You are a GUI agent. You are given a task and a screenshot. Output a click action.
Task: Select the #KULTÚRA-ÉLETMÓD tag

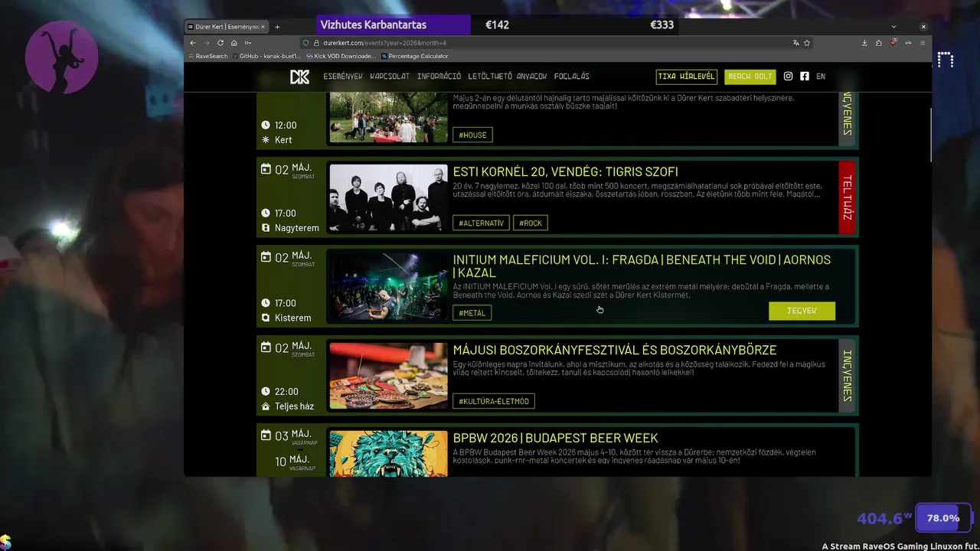pyautogui.click(x=494, y=401)
